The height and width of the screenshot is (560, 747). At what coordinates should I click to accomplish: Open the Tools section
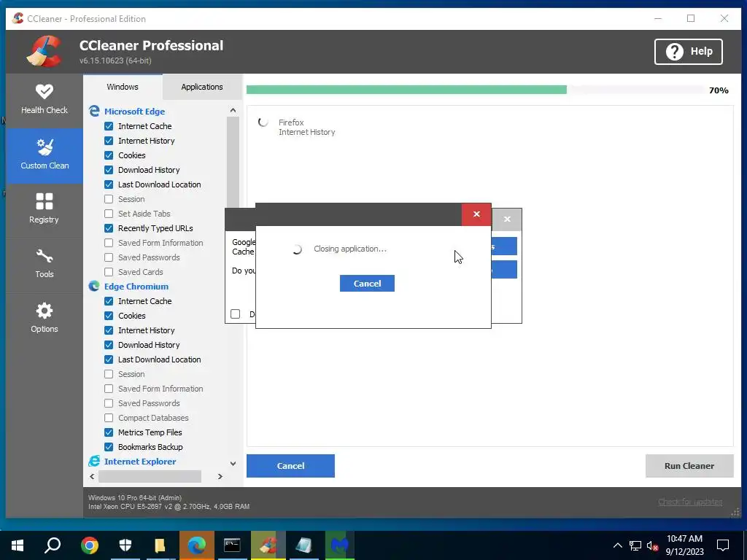44,263
